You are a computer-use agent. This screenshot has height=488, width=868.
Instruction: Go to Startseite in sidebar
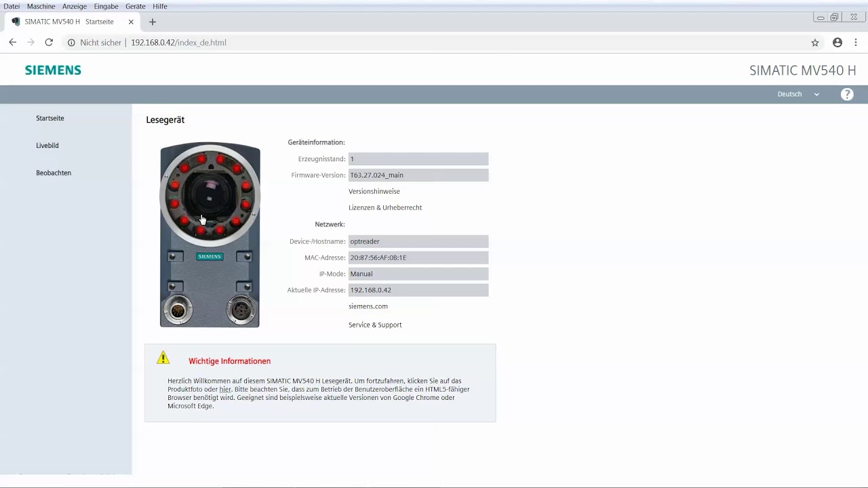pyautogui.click(x=50, y=118)
